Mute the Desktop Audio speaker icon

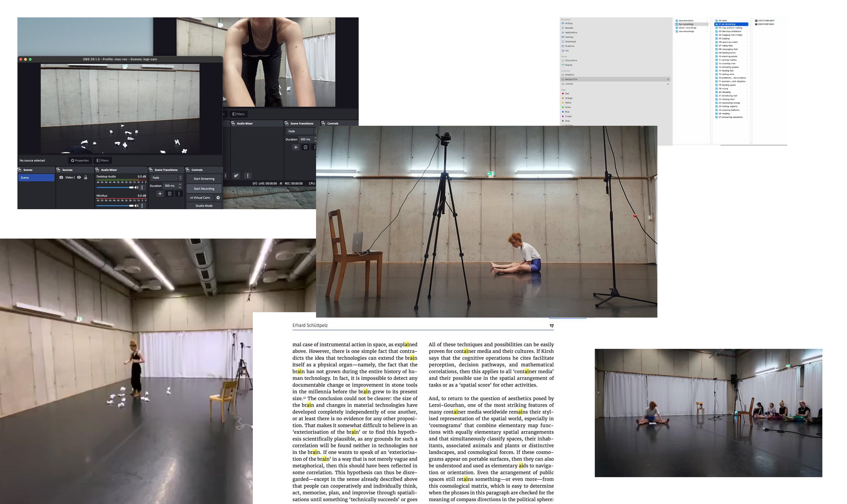point(137,187)
